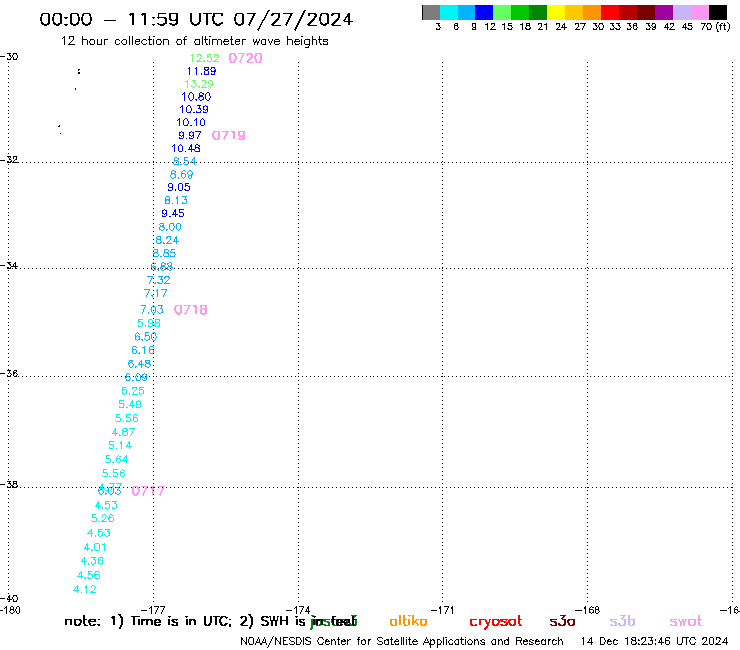The height and width of the screenshot is (650, 740).
Task: Click the wave height value 5.26
Action: 102,518
